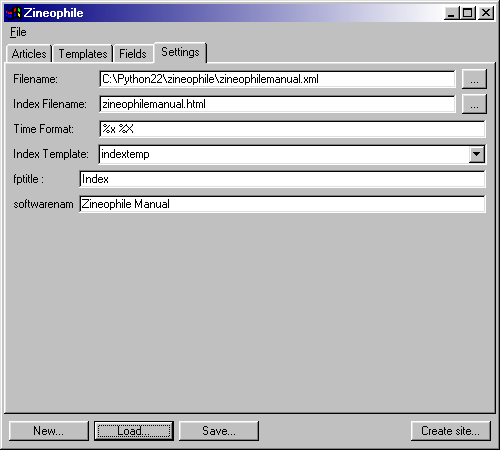Select the Settings tab

click(x=180, y=52)
